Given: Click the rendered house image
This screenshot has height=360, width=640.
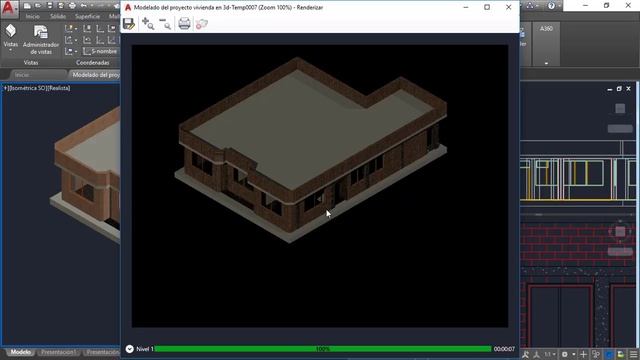Looking at the screenshot, I should (311, 150).
